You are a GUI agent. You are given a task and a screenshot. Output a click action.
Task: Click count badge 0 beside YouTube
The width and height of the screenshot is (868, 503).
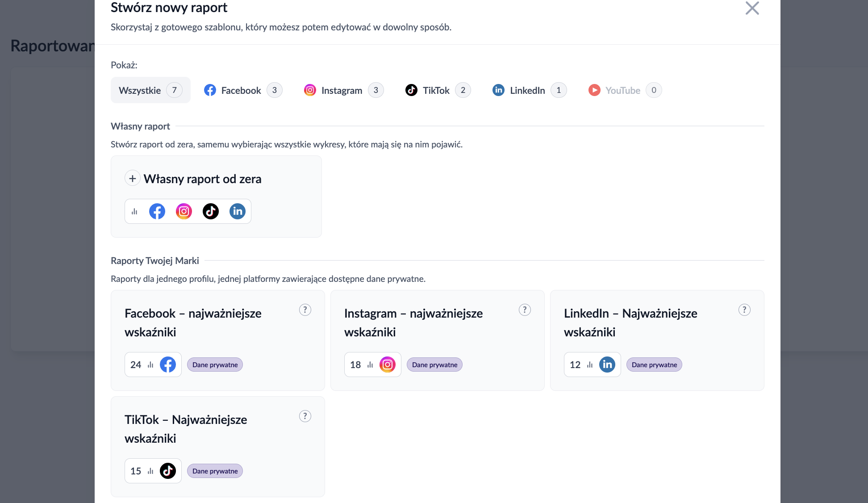pos(654,90)
